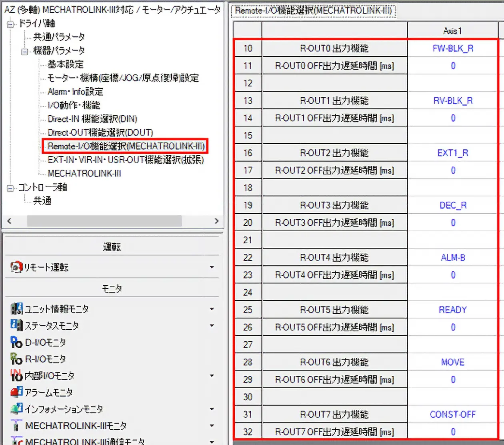
Task: Click the ALM-B value for R-OUT4
Action: click(453, 258)
